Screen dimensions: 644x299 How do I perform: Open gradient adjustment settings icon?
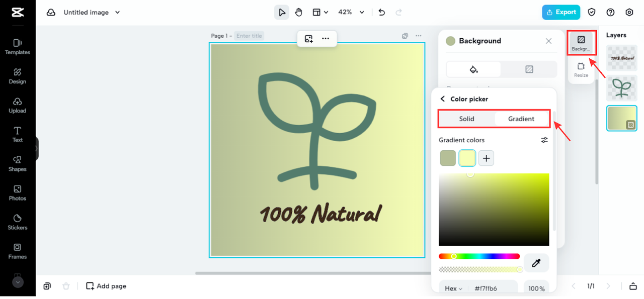point(544,140)
